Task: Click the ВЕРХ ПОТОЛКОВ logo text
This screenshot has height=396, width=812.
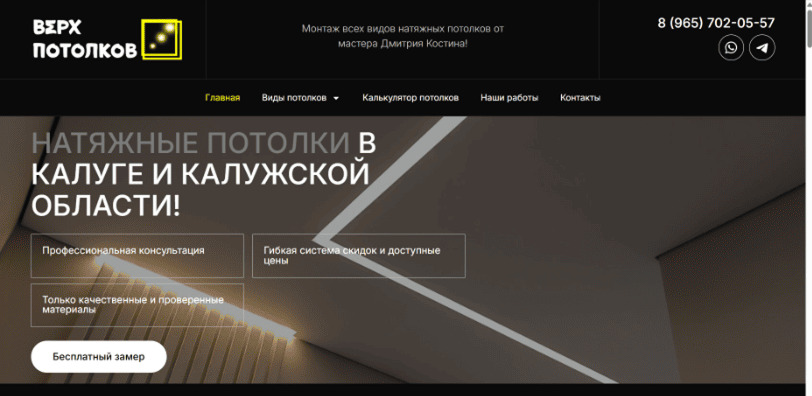Action: point(84,39)
